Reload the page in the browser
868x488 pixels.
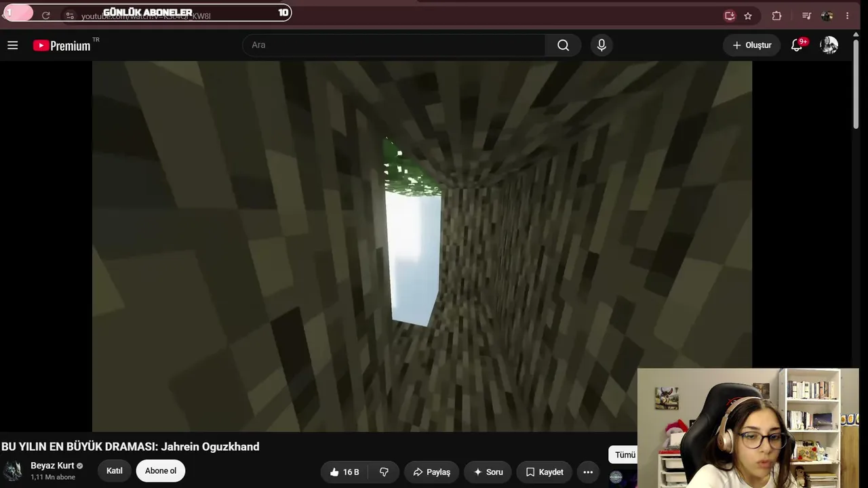tap(45, 16)
